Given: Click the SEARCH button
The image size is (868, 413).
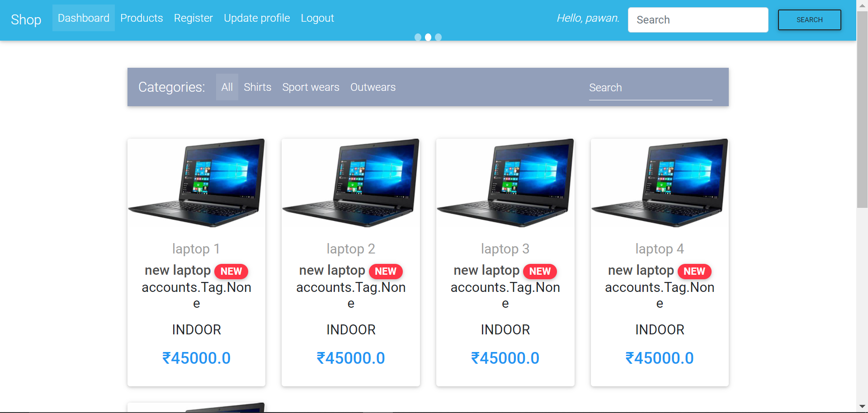Looking at the screenshot, I should point(809,20).
